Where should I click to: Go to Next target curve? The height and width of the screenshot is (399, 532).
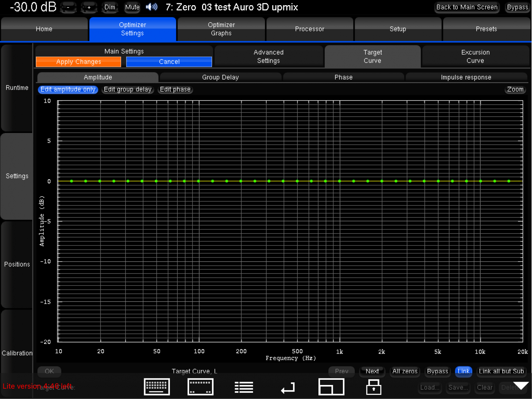tap(372, 371)
